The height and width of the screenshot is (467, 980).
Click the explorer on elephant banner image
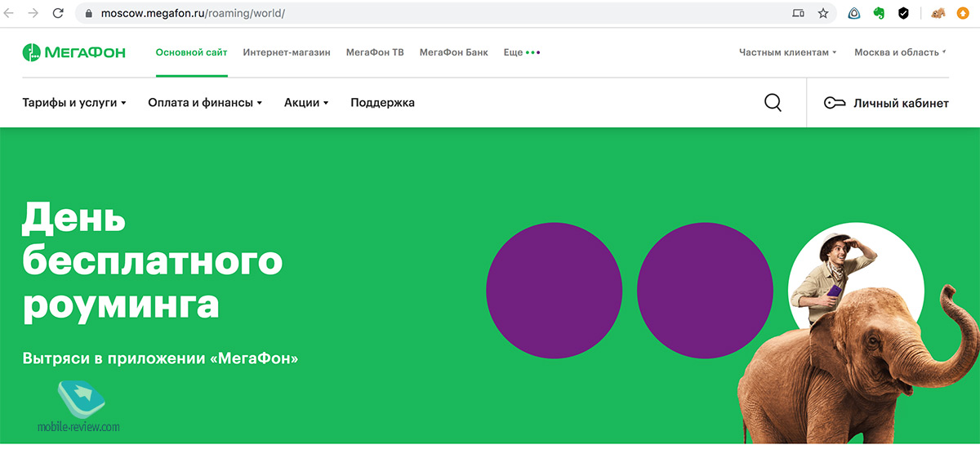(x=857, y=335)
